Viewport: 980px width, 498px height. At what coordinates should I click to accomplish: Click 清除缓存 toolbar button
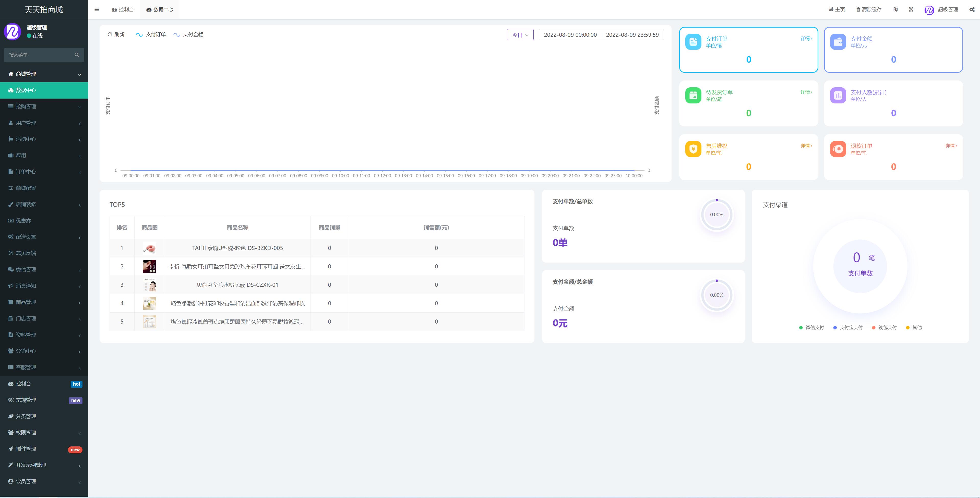click(x=869, y=9)
